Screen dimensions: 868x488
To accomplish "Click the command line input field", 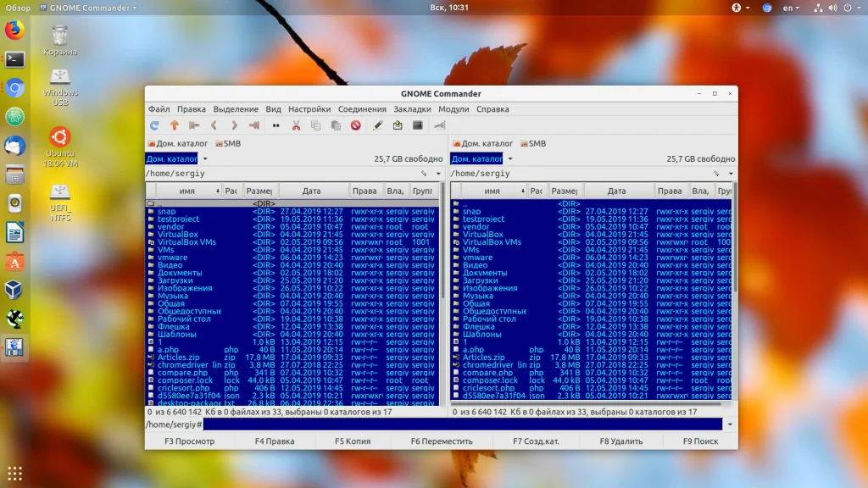I will [x=462, y=424].
